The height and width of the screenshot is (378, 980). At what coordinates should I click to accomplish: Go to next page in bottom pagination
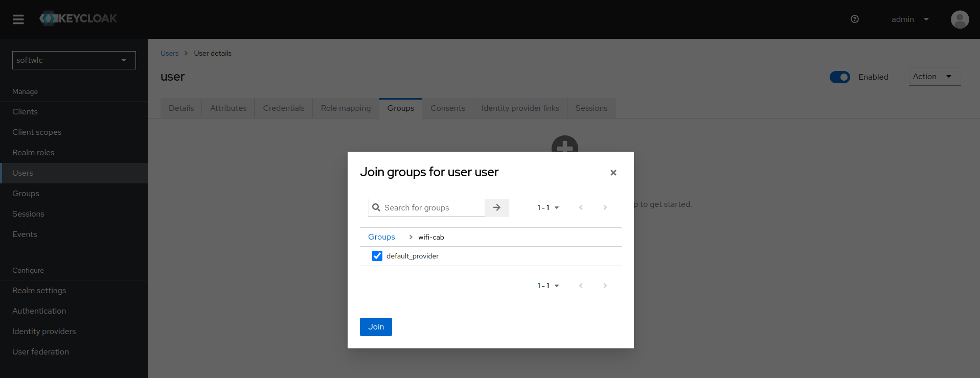(605, 286)
